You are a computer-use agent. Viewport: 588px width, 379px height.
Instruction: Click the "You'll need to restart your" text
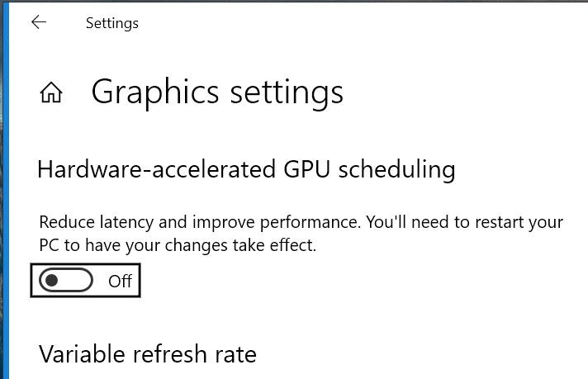(465, 223)
